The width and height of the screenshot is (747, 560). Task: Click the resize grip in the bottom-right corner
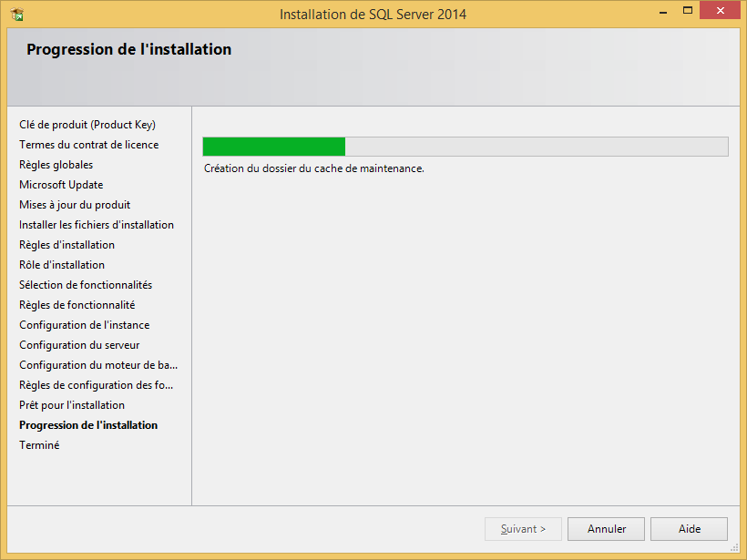click(x=734, y=548)
